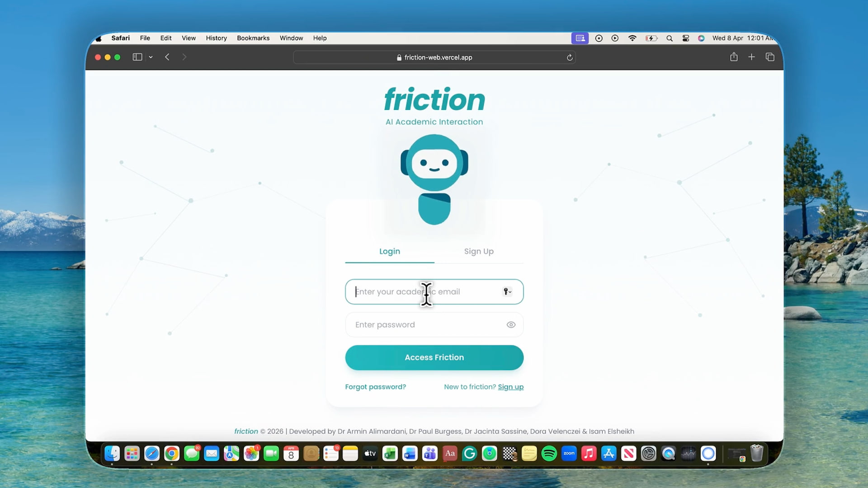Open Messages from the Dock

pyautogui.click(x=192, y=453)
